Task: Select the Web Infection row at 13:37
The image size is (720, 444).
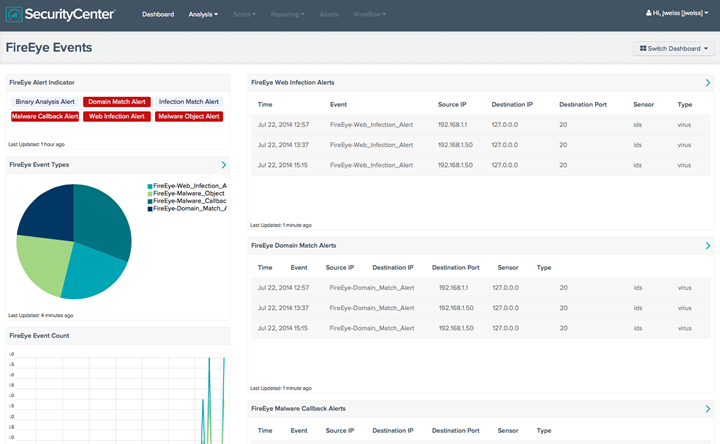Action: tap(480, 145)
